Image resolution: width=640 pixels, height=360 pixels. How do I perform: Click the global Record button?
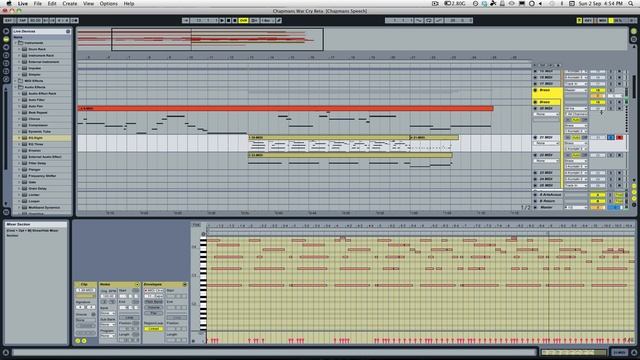click(x=235, y=20)
